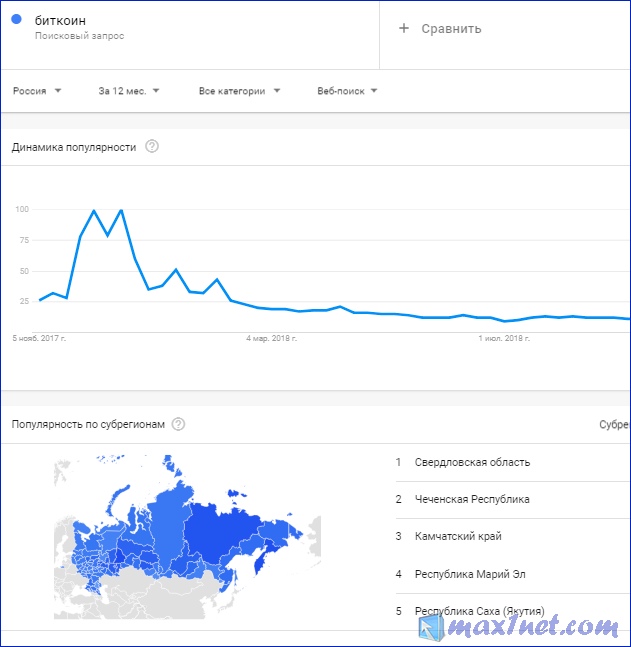Open the Субрегион selector at right edge

[614, 425]
